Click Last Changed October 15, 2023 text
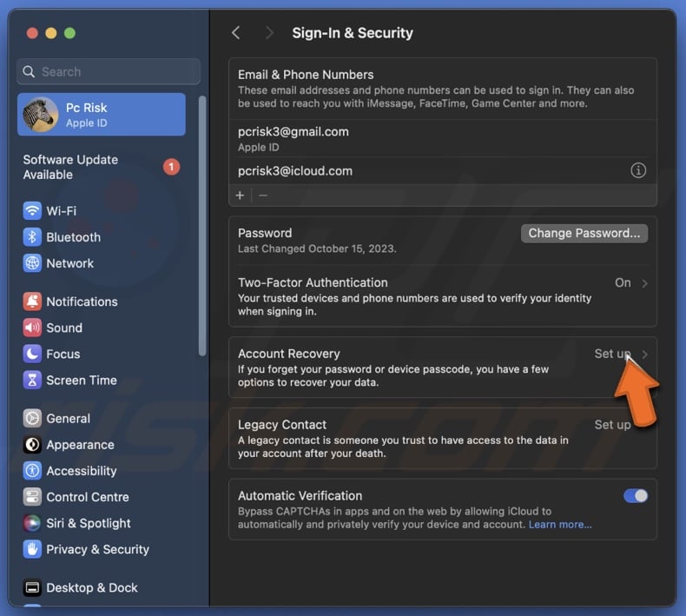 (317, 248)
